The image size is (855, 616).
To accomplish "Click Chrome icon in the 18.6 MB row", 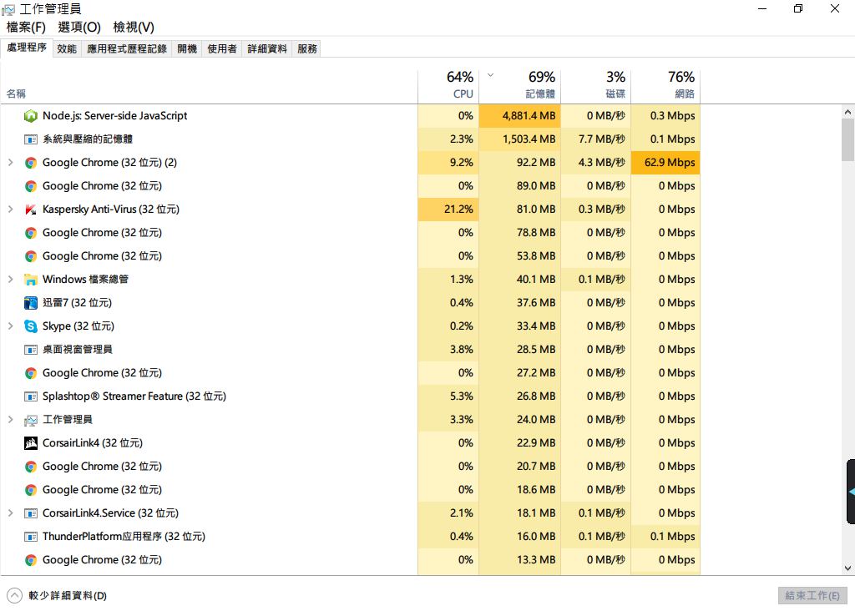I will pos(31,490).
